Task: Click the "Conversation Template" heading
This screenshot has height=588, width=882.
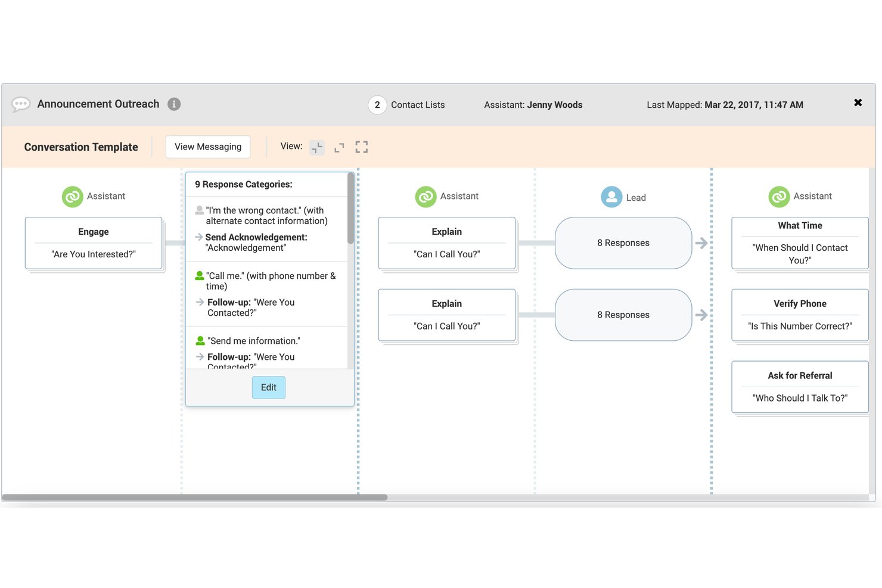Action: point(81,147)
